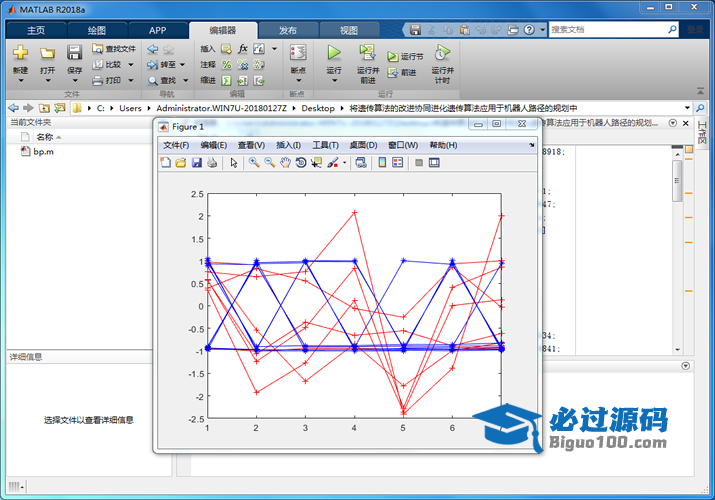Click the Run (运行) green arrow
This screenshot has height=500, width=715.
(x=334, y=52)
